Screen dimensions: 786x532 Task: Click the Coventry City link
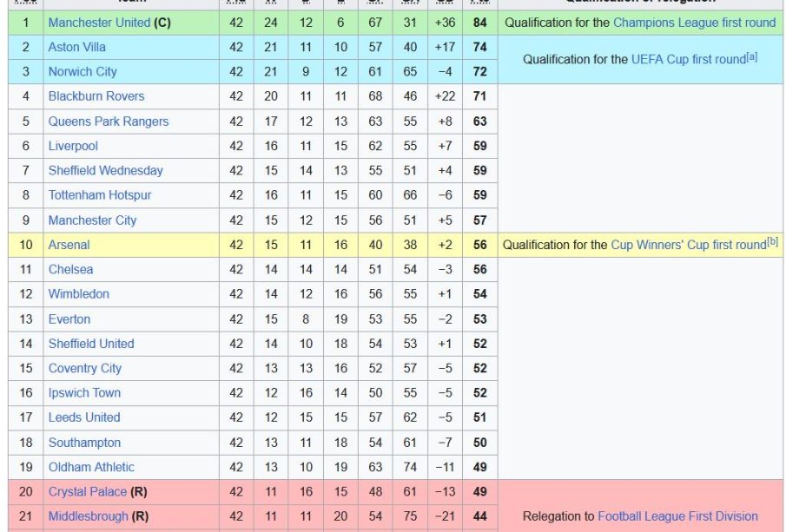(x=85, y=368)
